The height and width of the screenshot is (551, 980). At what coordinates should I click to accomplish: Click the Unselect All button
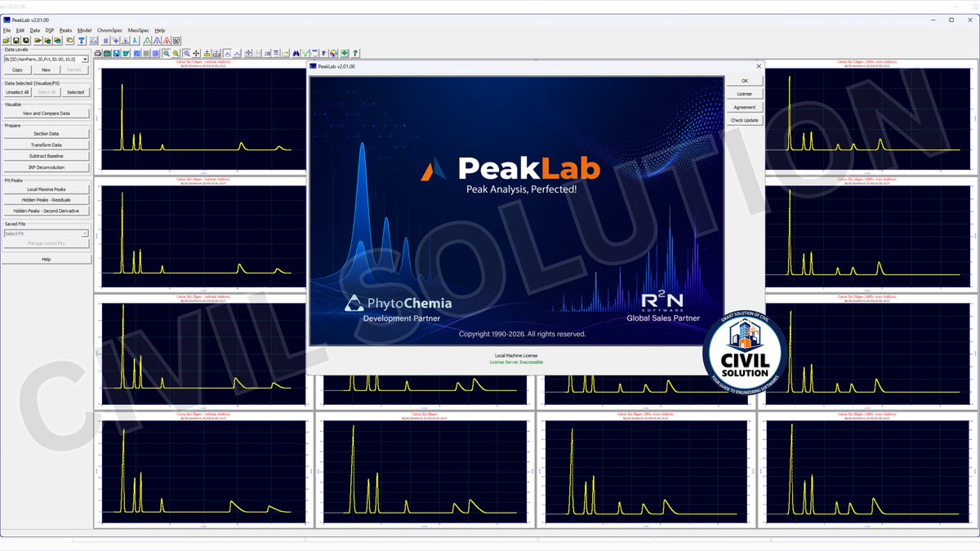(x=17, y=92)
